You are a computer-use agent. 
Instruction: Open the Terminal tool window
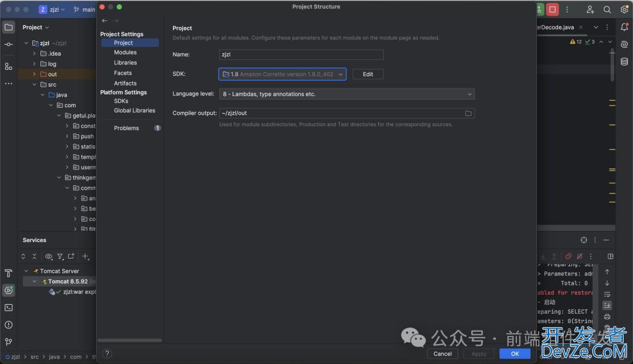8,307
